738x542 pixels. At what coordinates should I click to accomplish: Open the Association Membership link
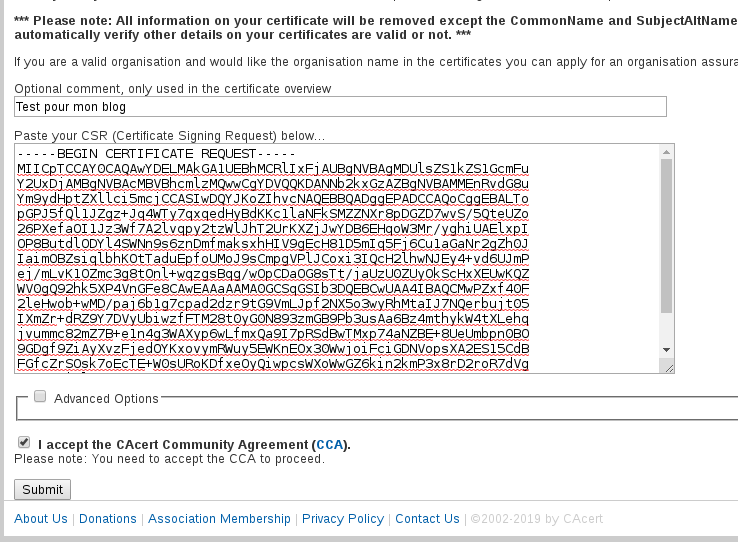click(x=219, y=518)
